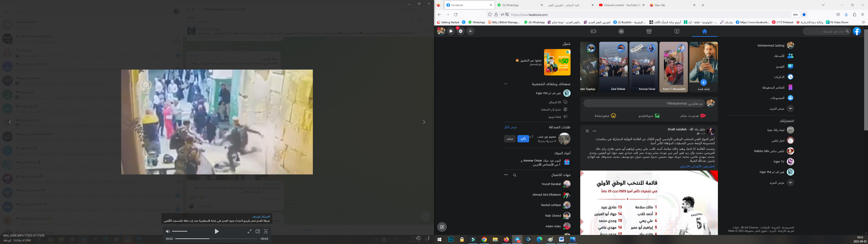The height and width of the screenshot is (244, 868).
Task: View Amro T Abuzaideh's story
Action: click(674, 67)
